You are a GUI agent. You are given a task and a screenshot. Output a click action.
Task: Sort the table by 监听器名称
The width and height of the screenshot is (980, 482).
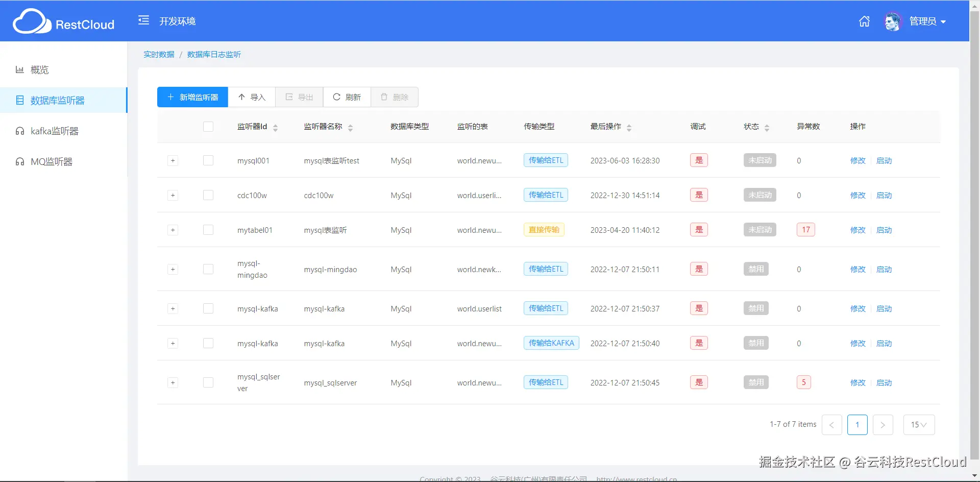click(x=351, y=128)
